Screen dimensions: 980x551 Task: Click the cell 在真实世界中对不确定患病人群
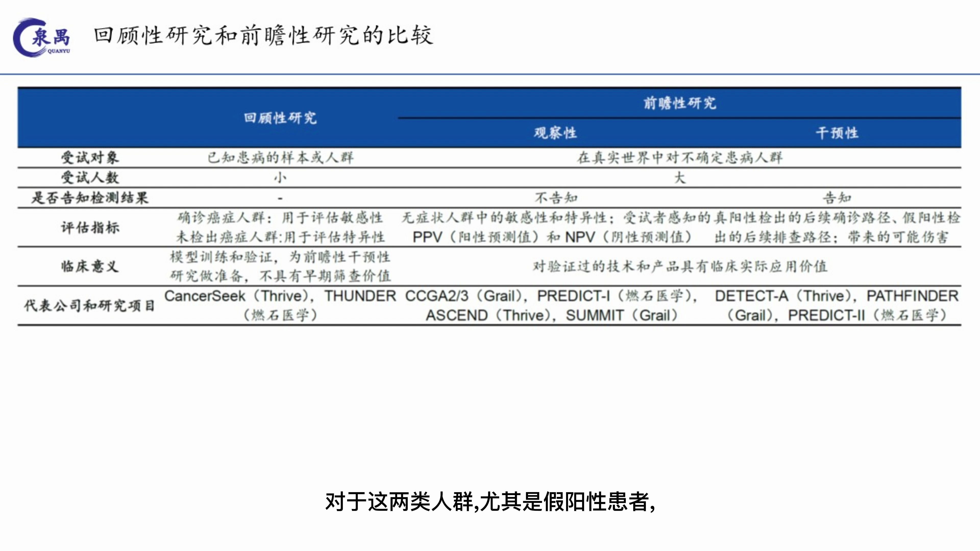[x=679, y=157]
